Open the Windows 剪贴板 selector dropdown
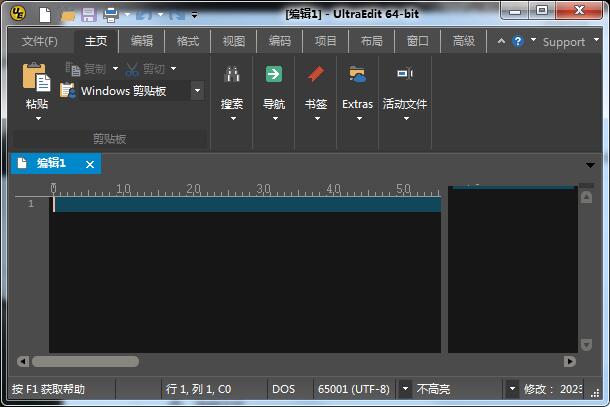The width and height of the screenshot is (610, 407). (197, 91)
